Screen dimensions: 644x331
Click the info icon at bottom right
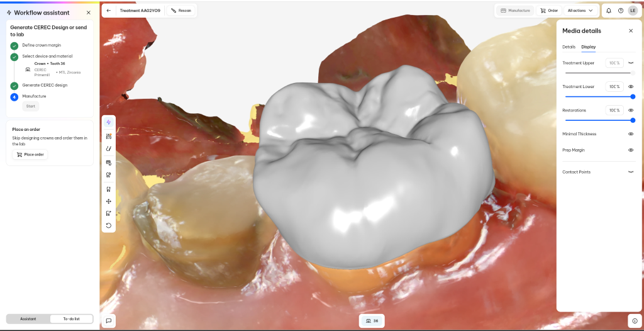coord(635,320)
